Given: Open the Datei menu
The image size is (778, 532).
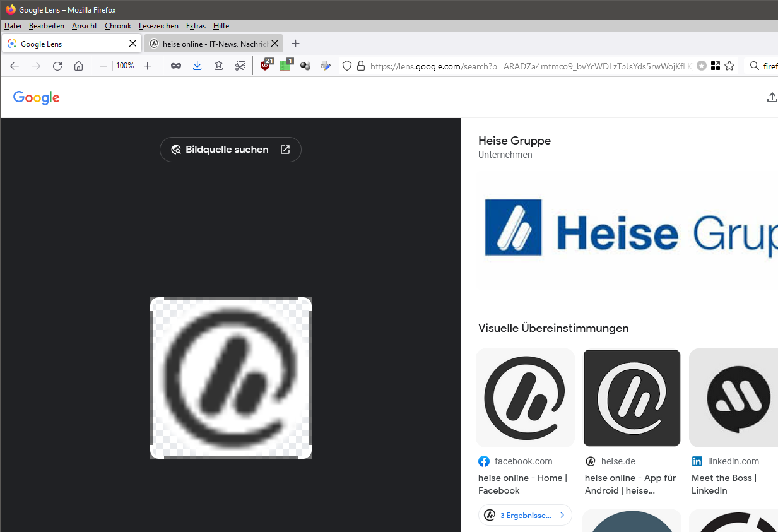Looking at the screenshot, I should click(x=13, y=26).
